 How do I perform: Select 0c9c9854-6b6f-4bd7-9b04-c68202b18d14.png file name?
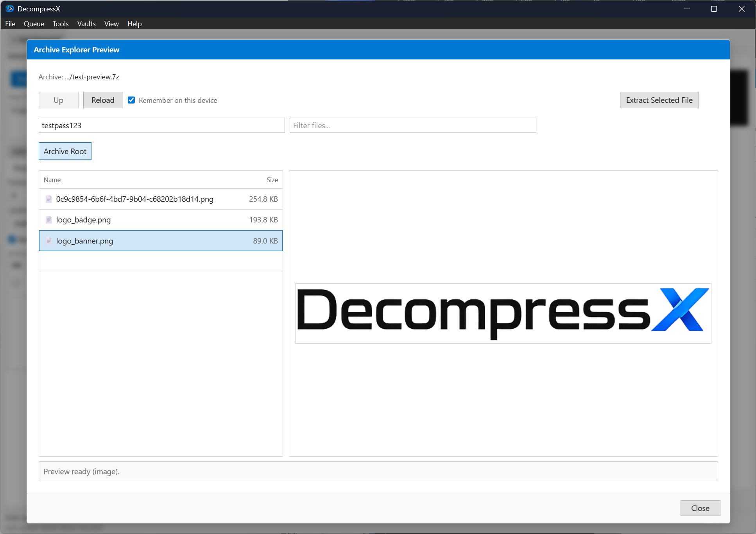pos(135,199)
